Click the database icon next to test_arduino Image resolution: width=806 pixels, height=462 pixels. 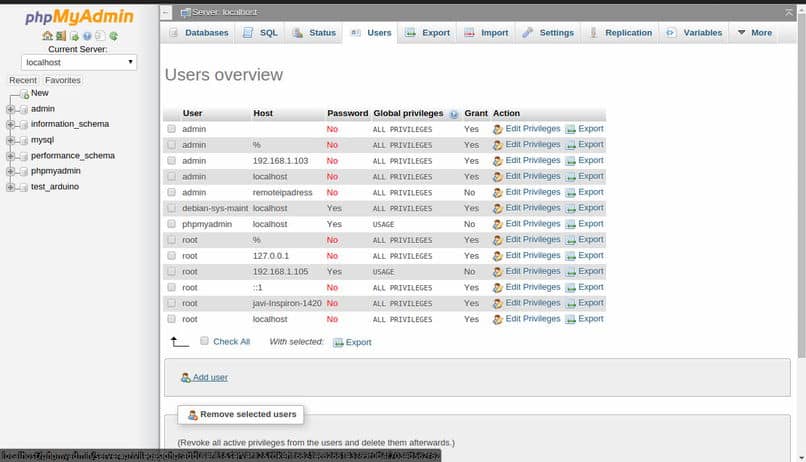click(23, 188)
